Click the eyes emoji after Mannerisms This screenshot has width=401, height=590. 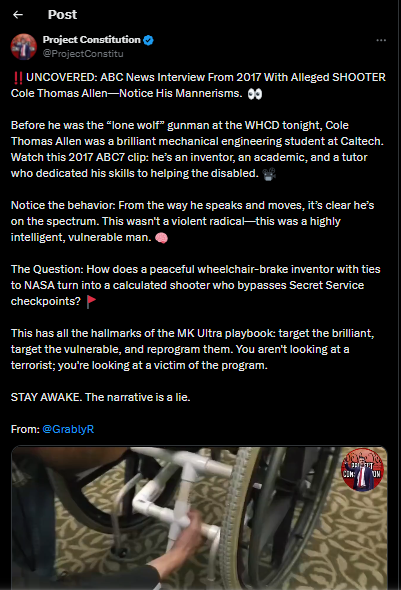coord(255,94)
